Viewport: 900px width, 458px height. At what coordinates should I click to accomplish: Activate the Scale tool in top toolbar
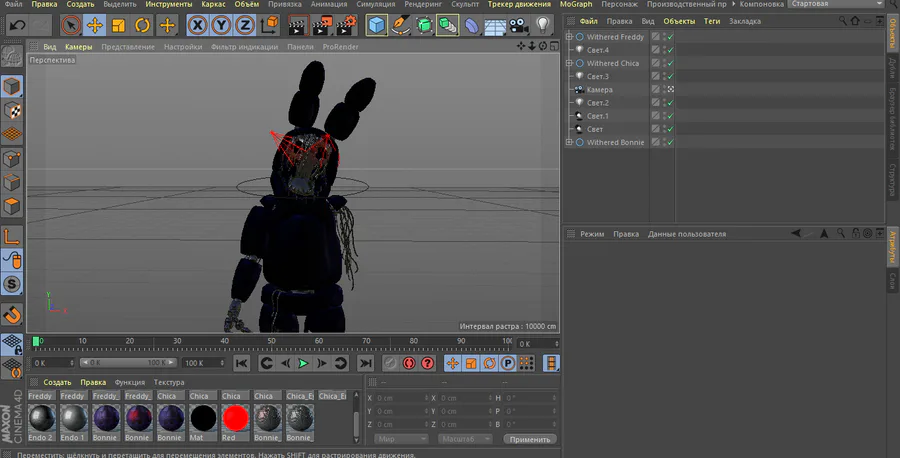tap(119, 25)
